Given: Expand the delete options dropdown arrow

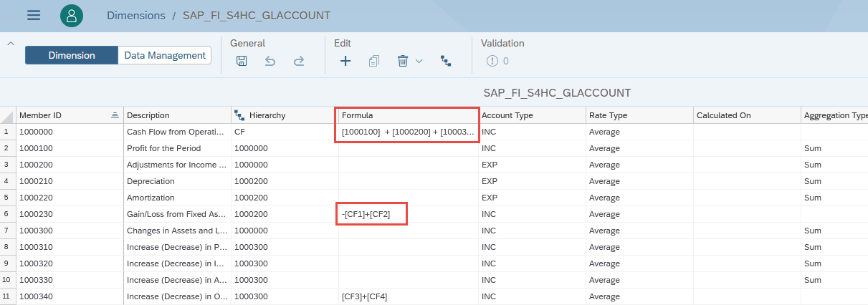Looking at the screenshot, I should 419,62.
